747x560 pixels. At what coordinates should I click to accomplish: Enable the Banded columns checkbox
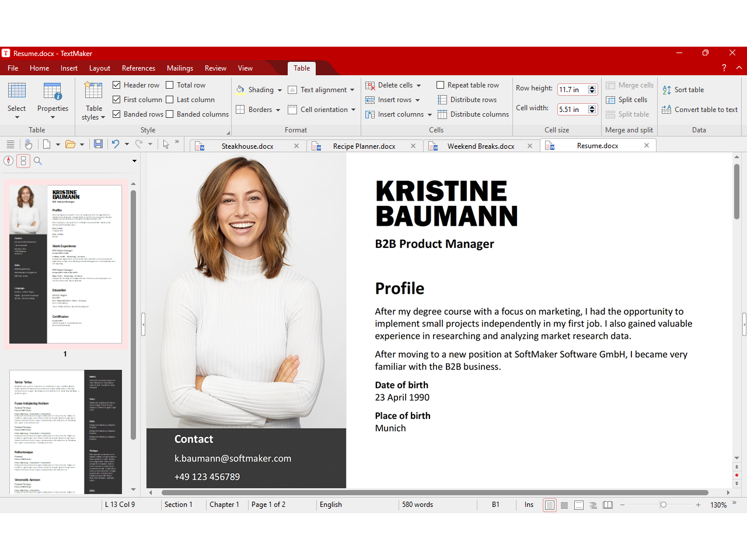click(170, 114)
